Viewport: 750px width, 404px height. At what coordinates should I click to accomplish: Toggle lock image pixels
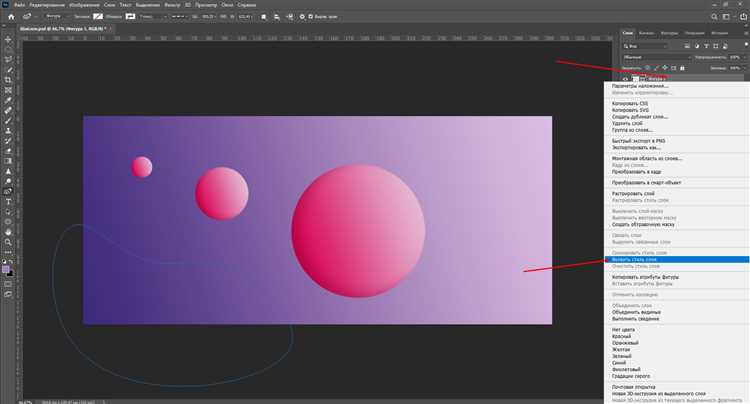click(x=656, y=68)
